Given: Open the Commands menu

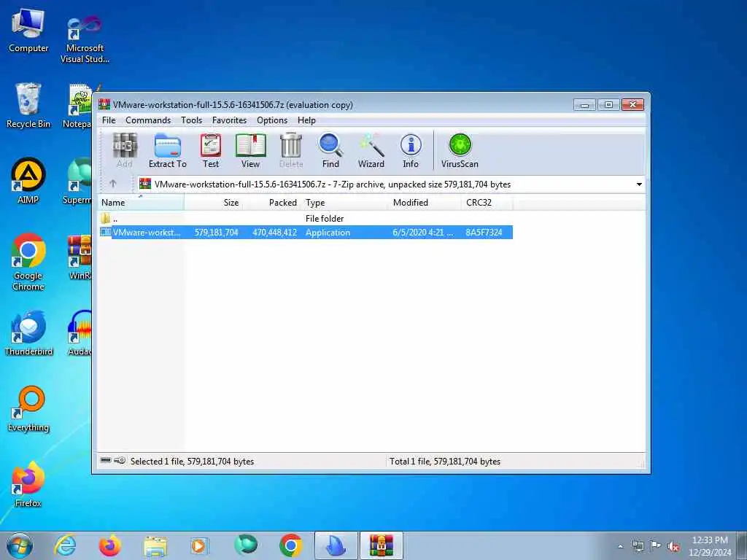Looking at the screenshot, I should click(x=148, y=120).
